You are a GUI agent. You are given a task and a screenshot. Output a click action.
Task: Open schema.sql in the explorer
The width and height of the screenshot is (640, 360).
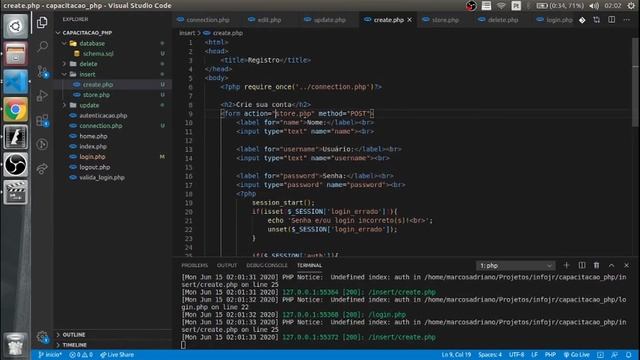pyautogui.click(x=98, y=53)
